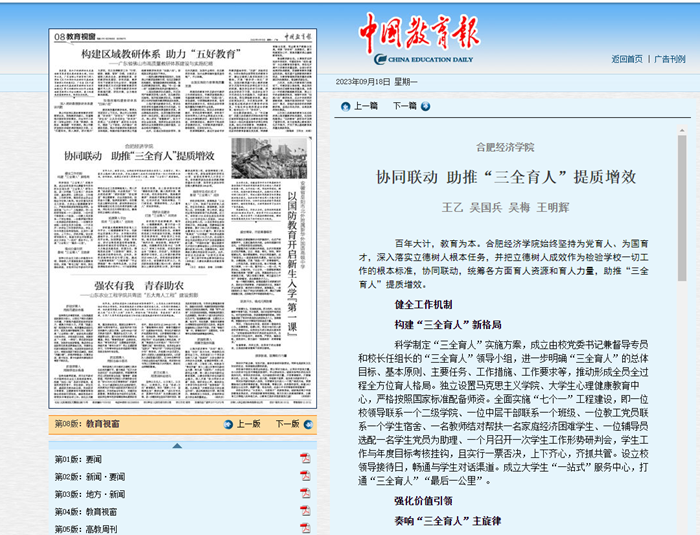Click the previous article arrow icon
This screenshot has height=535, width=700.
click(346, 106)
